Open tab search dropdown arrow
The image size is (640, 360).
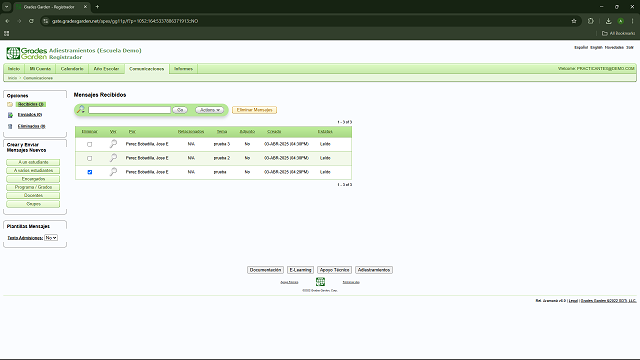pos(7,7)
